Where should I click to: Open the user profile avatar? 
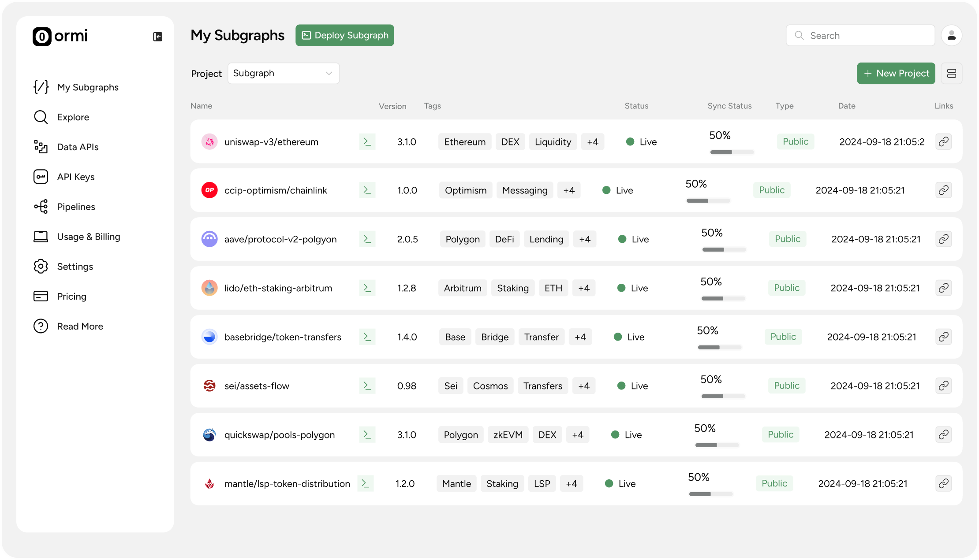(951, 35)
